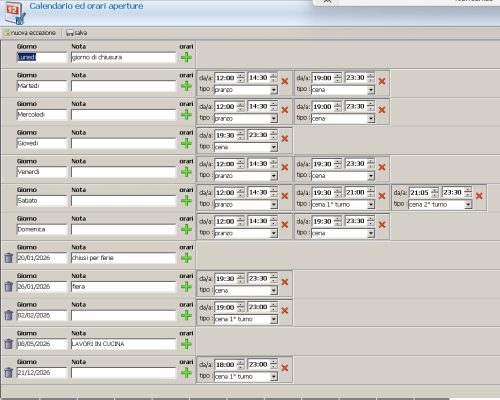The width and height of the screenshot is (500, 400).
Task: Edit the 'chiusi per ferie' note field
Action: tap(123, 258)
